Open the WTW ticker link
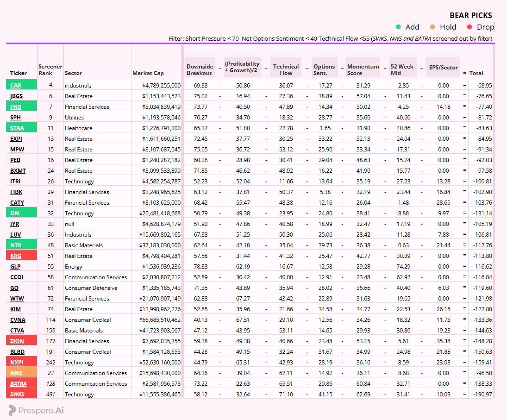507x420 pixels. [x=17, y=299]
